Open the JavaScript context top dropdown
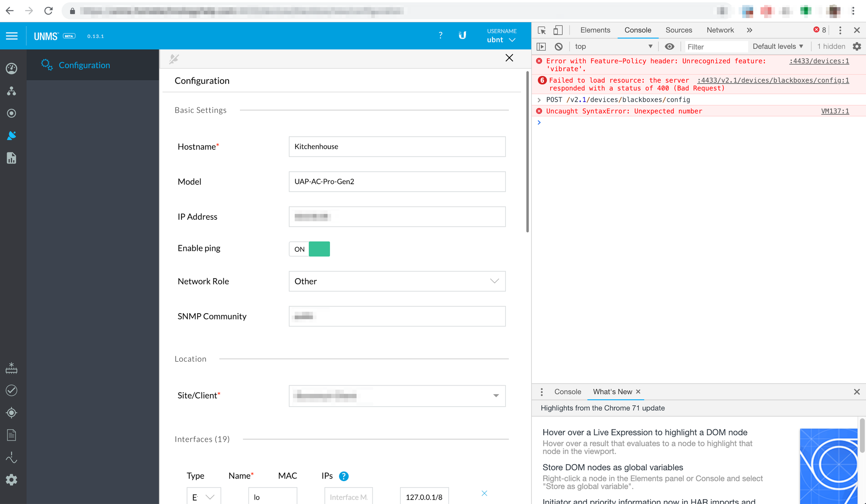Viewport: 866px width, 504px height. point(613,47)
